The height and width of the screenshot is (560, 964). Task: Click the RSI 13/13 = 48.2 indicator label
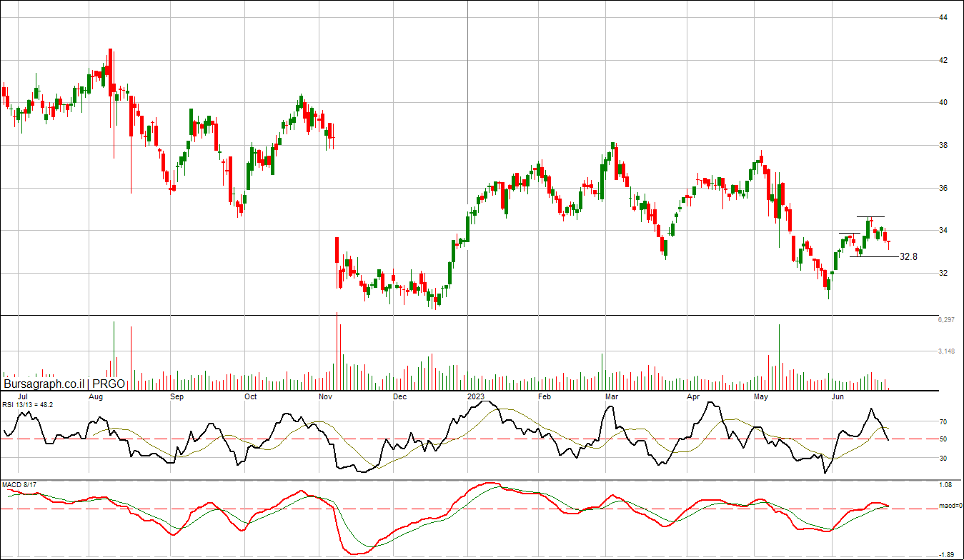[x=28, y=405]
